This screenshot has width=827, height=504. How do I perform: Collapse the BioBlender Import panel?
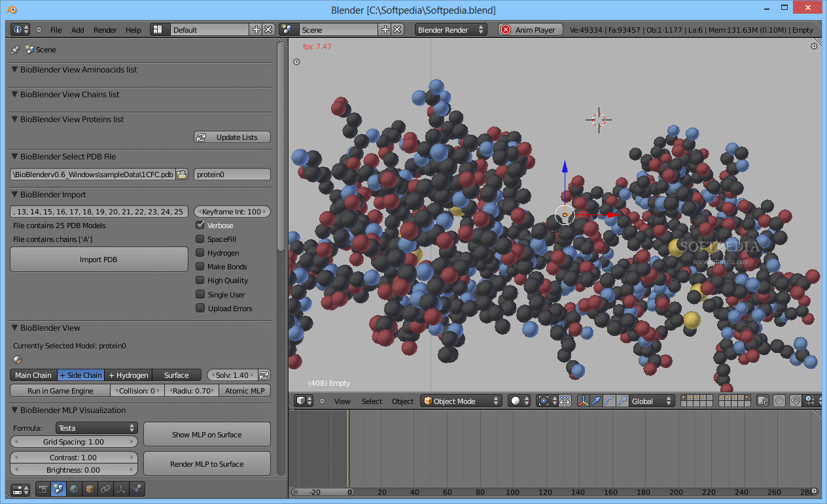(15, 194)
